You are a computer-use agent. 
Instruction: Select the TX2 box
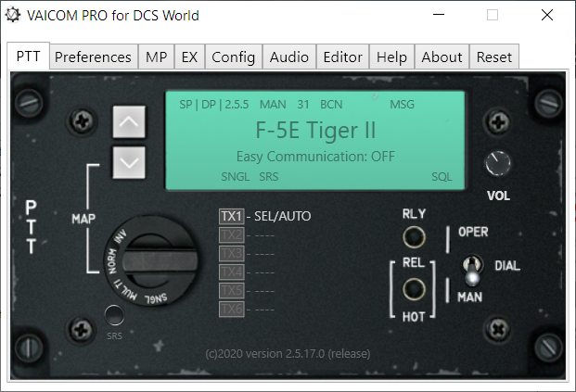point(232,234)
